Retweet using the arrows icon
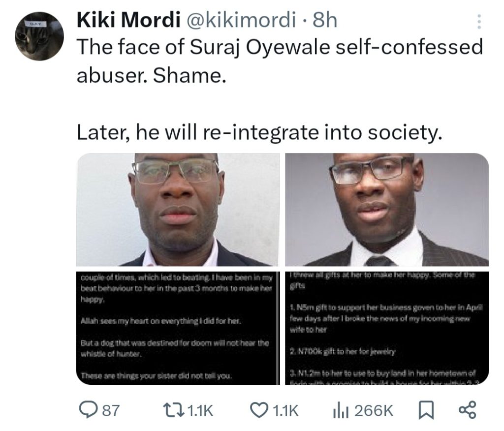Screen dimensions: 504x431 tap(173, 410)
